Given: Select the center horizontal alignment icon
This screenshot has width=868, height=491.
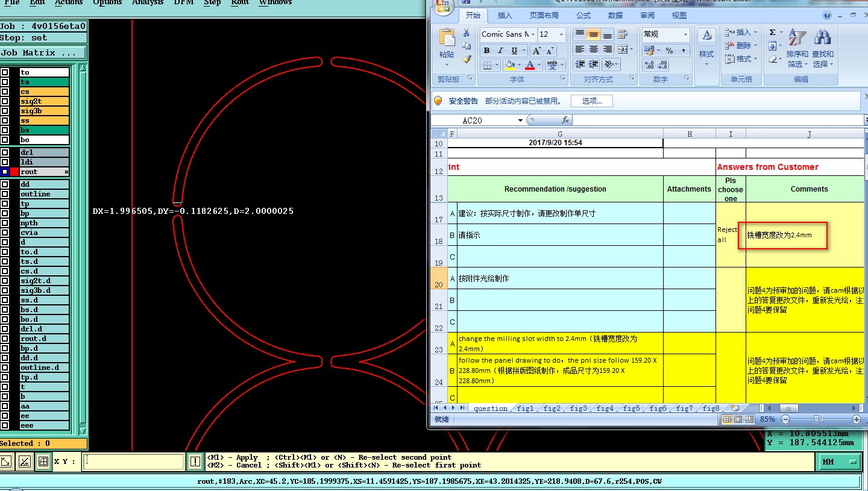Looking at the screenshot, I should pyautogui.click(x=593, y=49).
